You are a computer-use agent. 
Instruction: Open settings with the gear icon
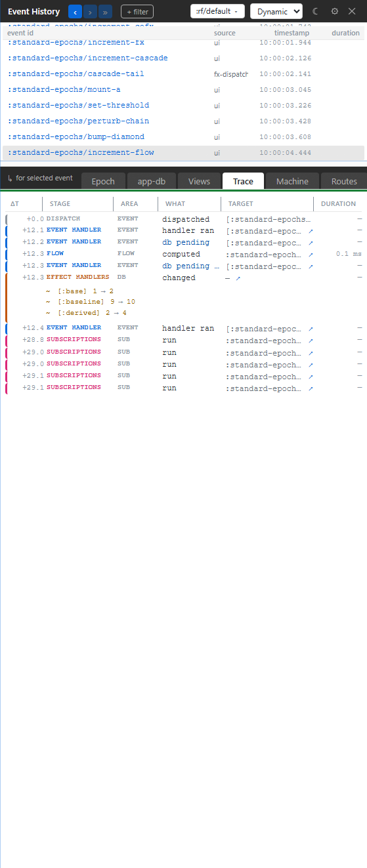coord(335,11)
